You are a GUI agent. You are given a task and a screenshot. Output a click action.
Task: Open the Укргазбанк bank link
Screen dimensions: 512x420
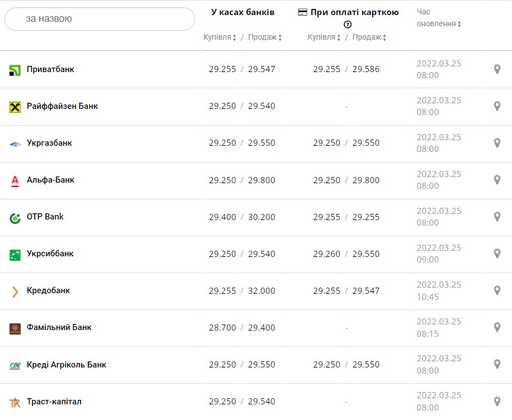[x=49, y=143]
